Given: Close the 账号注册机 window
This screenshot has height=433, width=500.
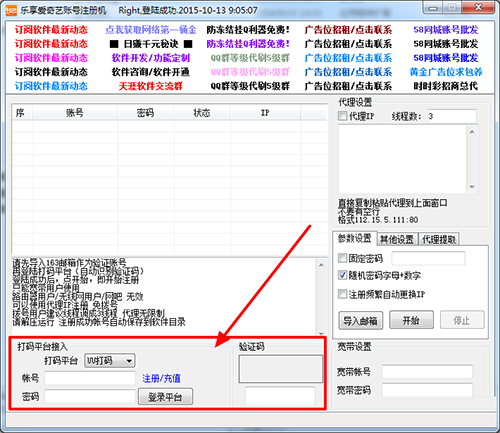Looking at the screenshot, I should click(478, 7).
